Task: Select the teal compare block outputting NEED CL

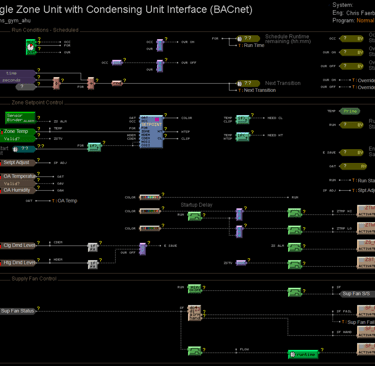Action: 243,120
